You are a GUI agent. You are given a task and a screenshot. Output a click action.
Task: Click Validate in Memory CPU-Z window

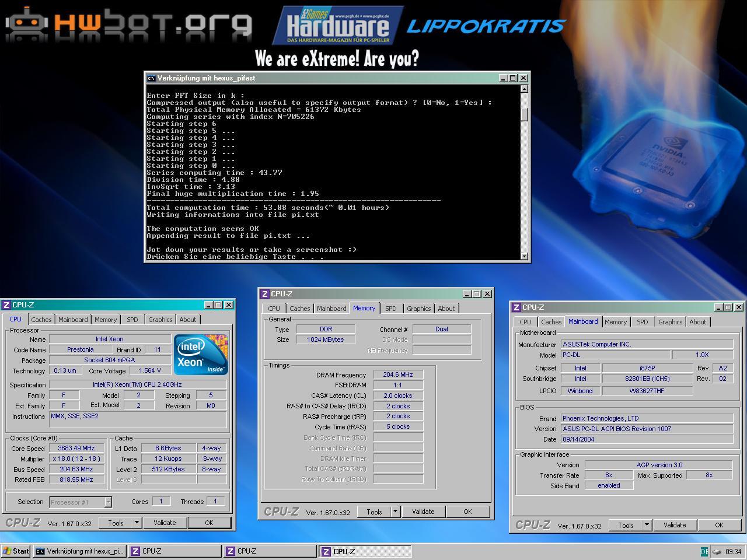(x=423, y=512)
